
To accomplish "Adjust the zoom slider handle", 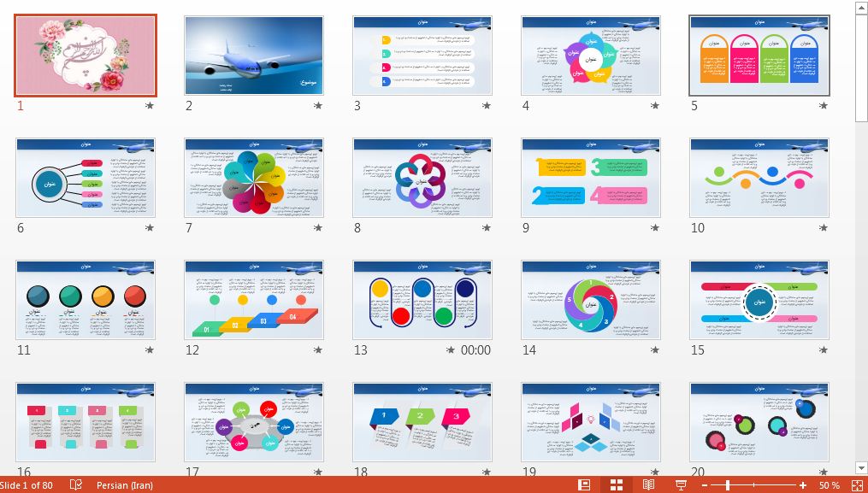I will (x=728, y=485).
